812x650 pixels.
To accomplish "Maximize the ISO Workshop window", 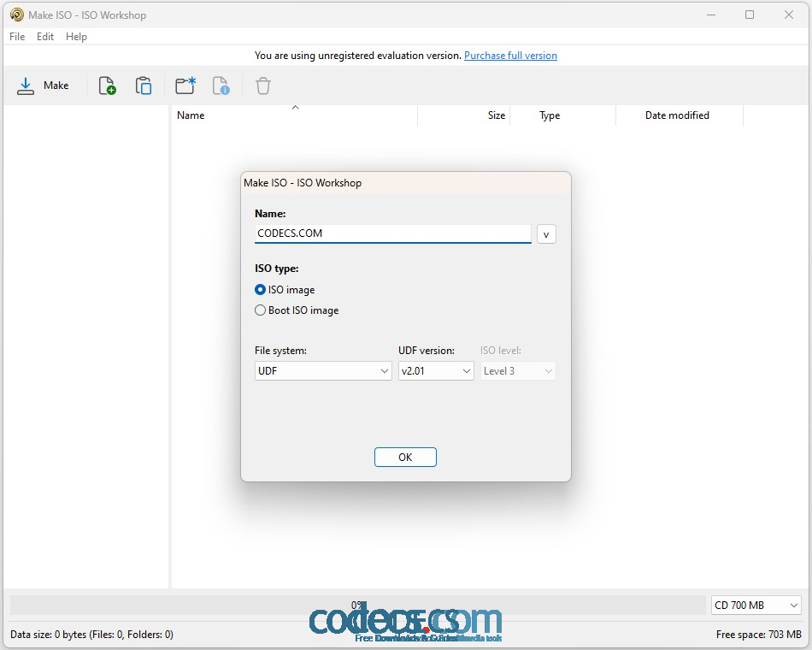I will tap(750, 15).
